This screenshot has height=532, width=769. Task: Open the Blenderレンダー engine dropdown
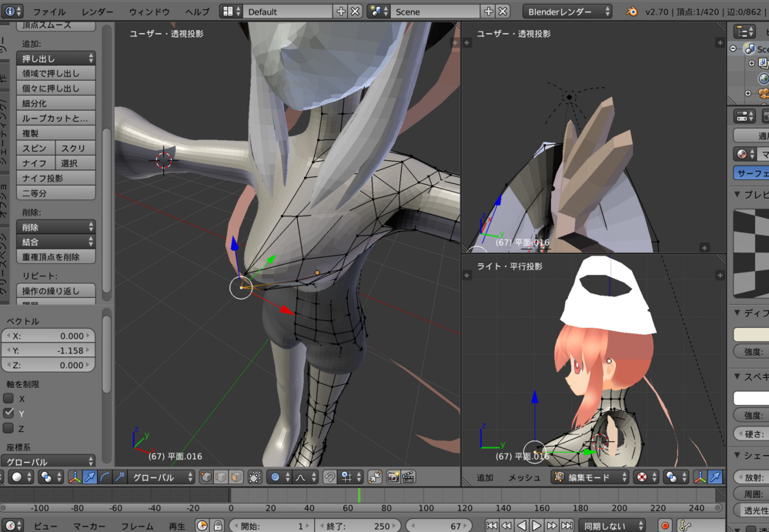click(x=567, y=12)
